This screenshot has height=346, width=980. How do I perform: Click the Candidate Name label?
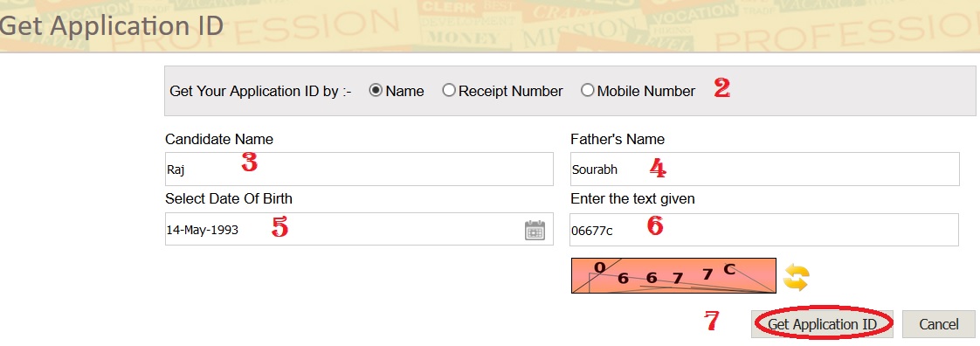click(x=218, y=139)
